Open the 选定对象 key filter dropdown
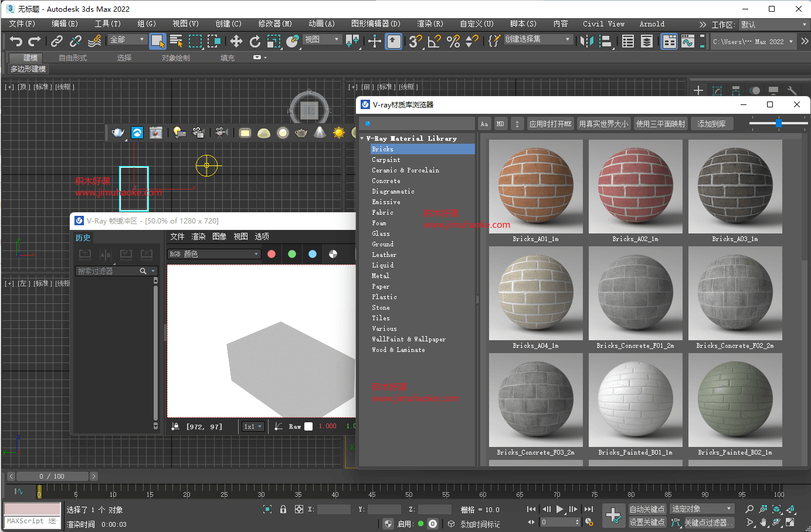 click(x=702, y=509)
